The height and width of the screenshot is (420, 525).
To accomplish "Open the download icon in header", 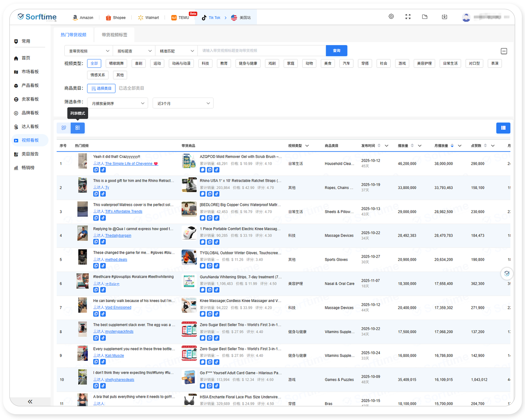I will click(x=444, y=17).
